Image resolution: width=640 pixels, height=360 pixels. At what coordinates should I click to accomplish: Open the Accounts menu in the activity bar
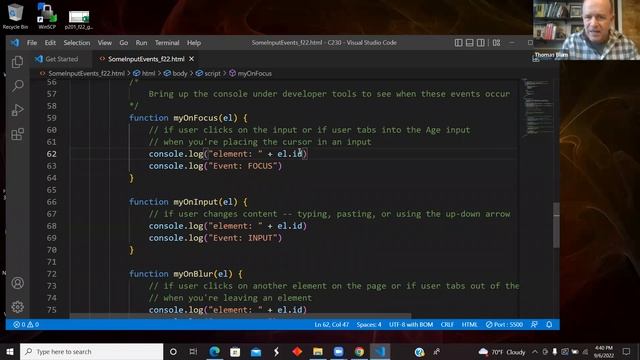pyautogui.click(x=17, y=283)
